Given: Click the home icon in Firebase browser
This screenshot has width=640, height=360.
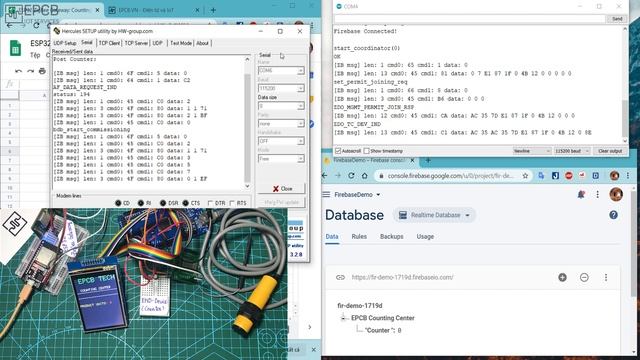Looking at the screenshot, I should tap(364, 176).
